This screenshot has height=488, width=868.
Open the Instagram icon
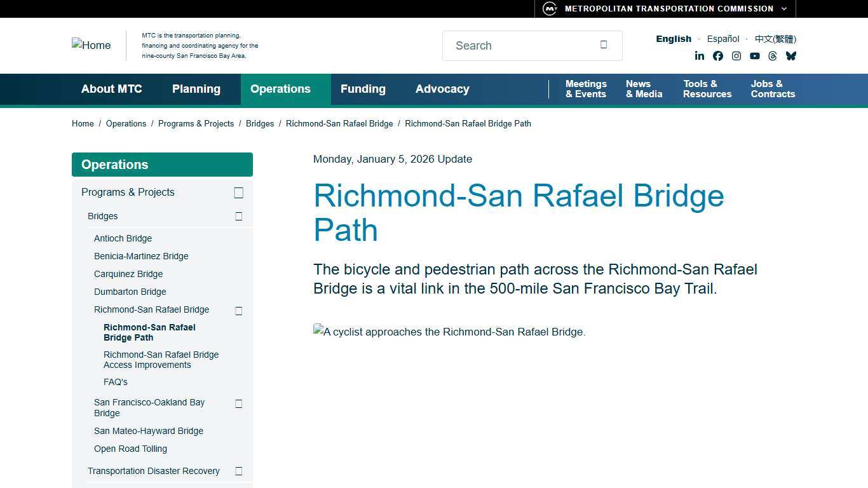[x=736, y=56]
